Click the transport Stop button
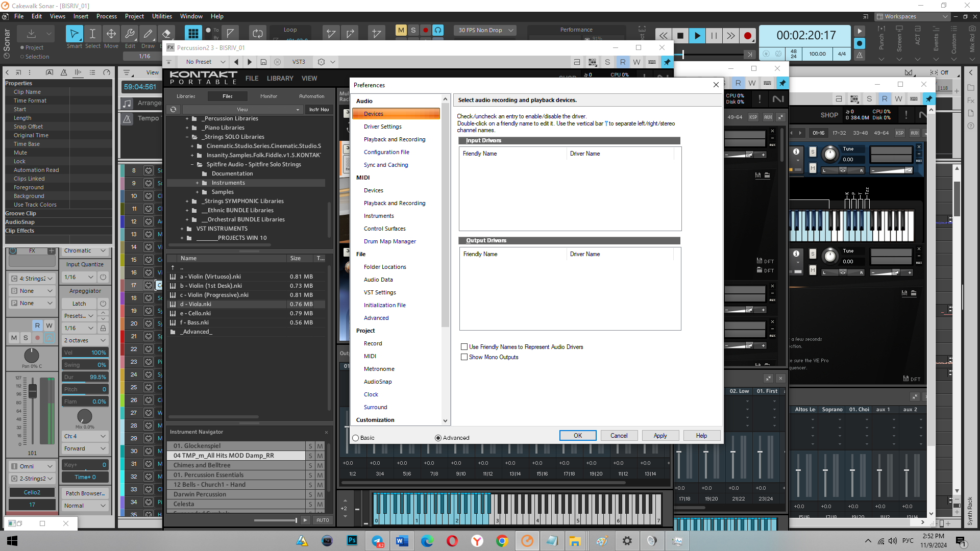Screen dimensions: 980x551 tap(680, 36)
